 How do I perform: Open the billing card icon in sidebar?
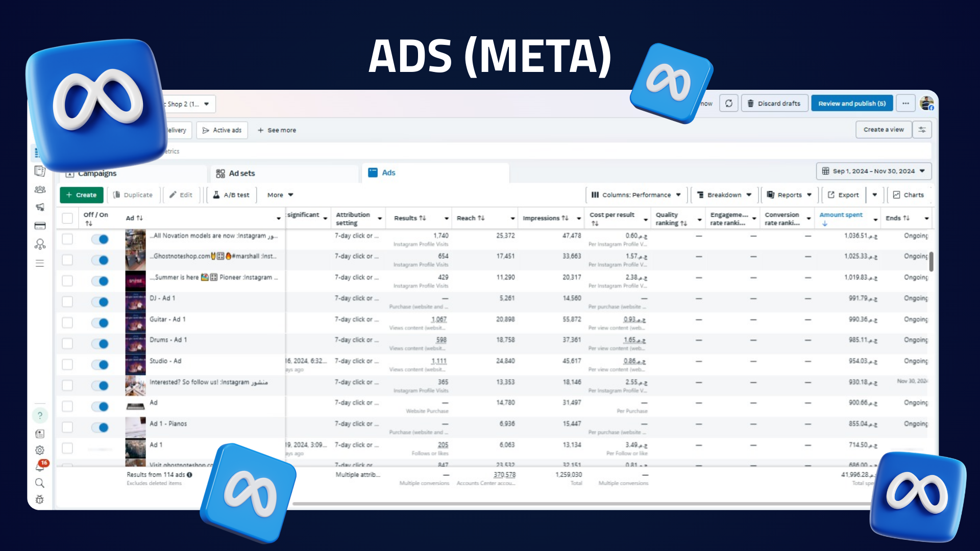(x=40, y=226)
